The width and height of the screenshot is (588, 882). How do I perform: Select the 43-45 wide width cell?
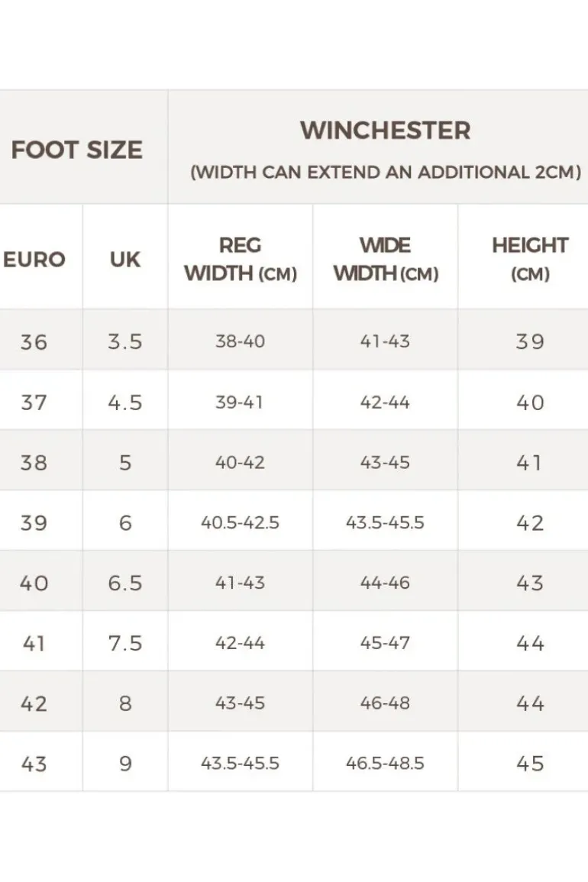[x=385, y=462]
